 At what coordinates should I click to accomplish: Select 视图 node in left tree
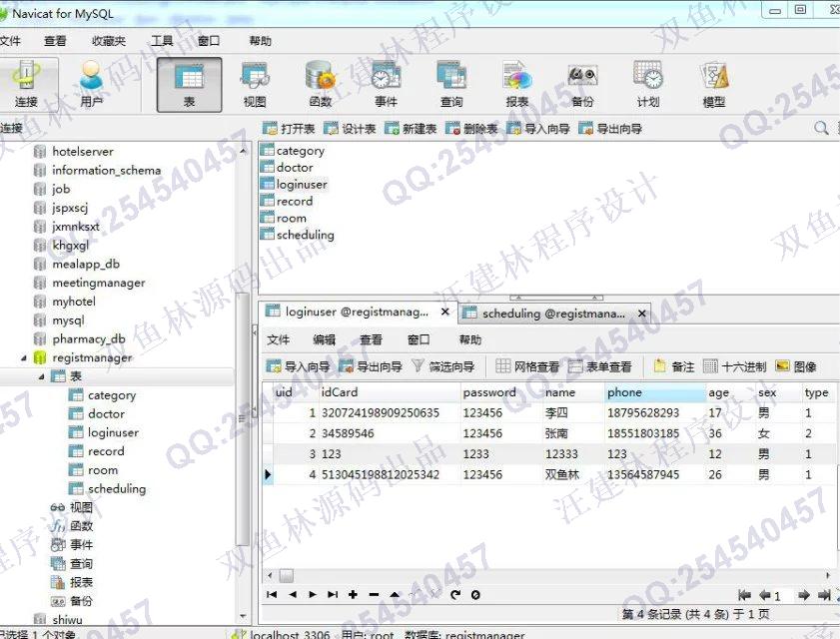pyautogui.click(x=81, y=507)
